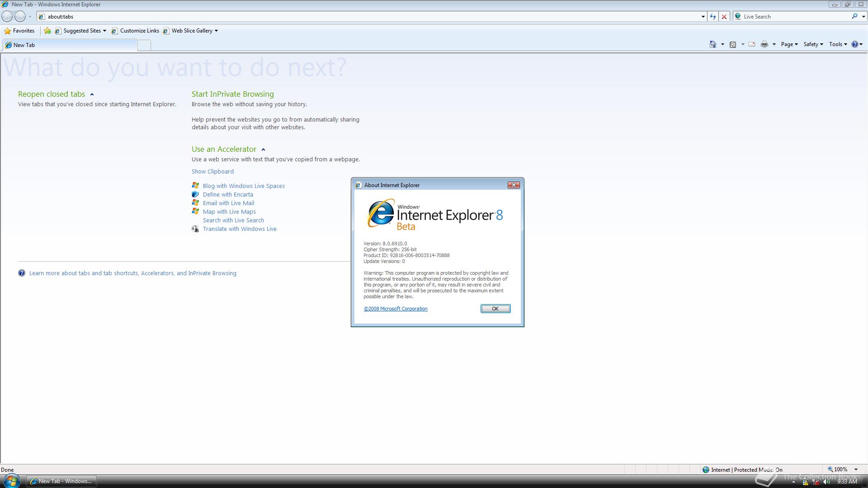
Task: Click the Windows Live Spaces accelerator icon
Action: coord(195,185)
